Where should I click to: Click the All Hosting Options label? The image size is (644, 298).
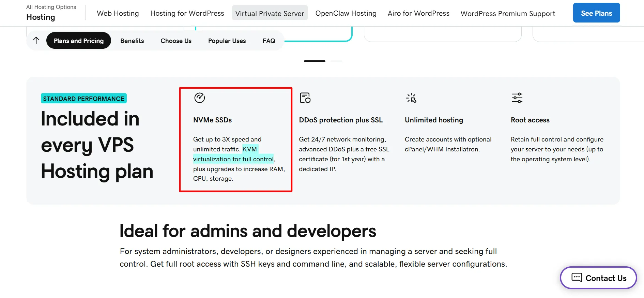click(51, 7)
